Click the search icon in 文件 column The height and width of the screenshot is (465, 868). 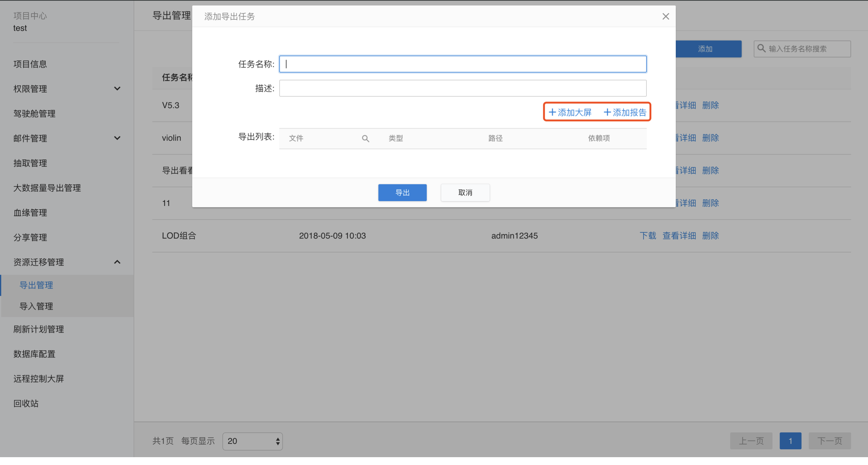pyautogui.click(x=365, y=138)
